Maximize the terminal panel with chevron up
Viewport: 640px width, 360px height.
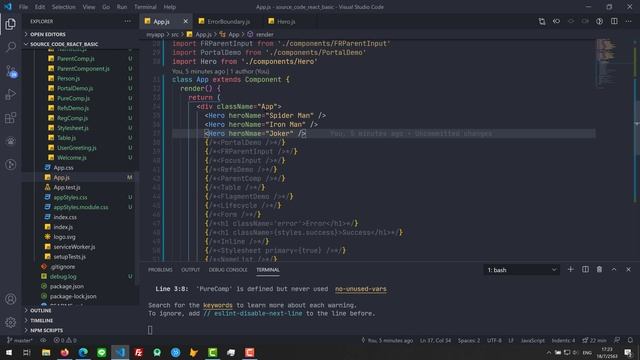pos(614,269)
